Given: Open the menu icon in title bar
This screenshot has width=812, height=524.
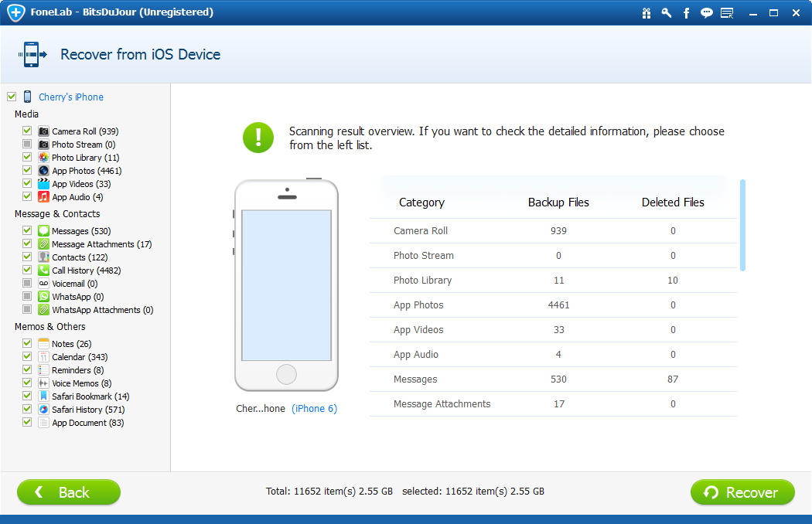Looking at the screenshot, I should click(726, 13).
